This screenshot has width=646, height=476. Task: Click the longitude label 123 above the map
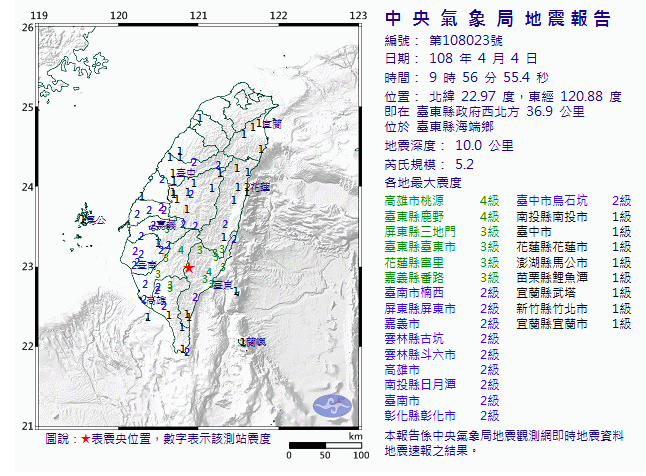point(358,15)
